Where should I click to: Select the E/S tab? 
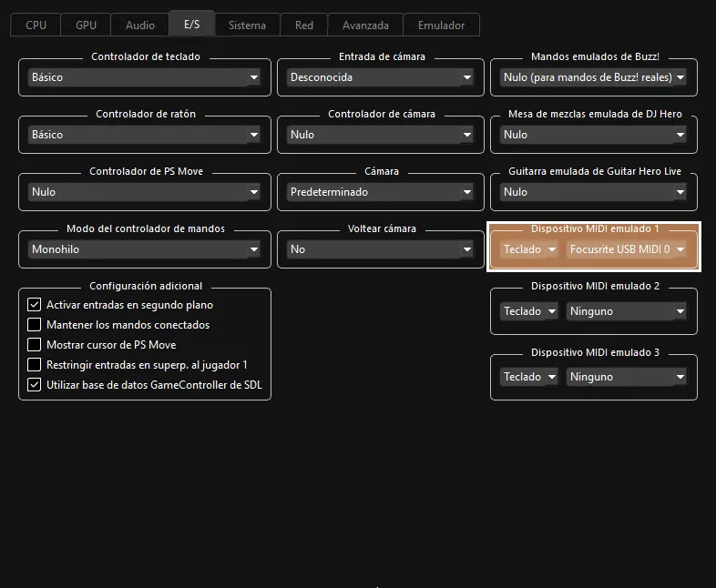click(192, 24)
